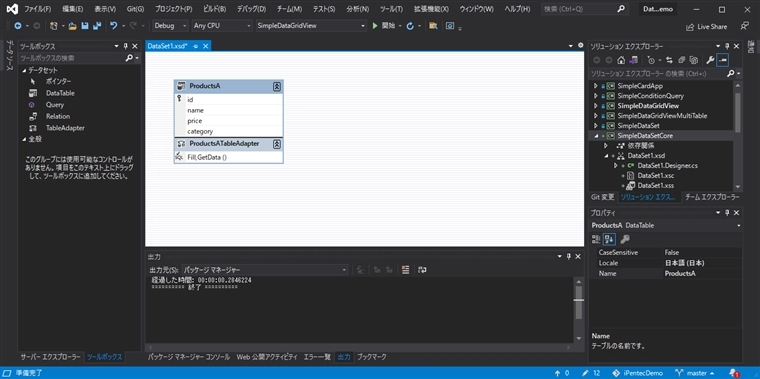Click the Toggle Word Wrap icon in the Output window toolbar
The width and height of the screenshot is (760, 379).
tap(422, 269)
